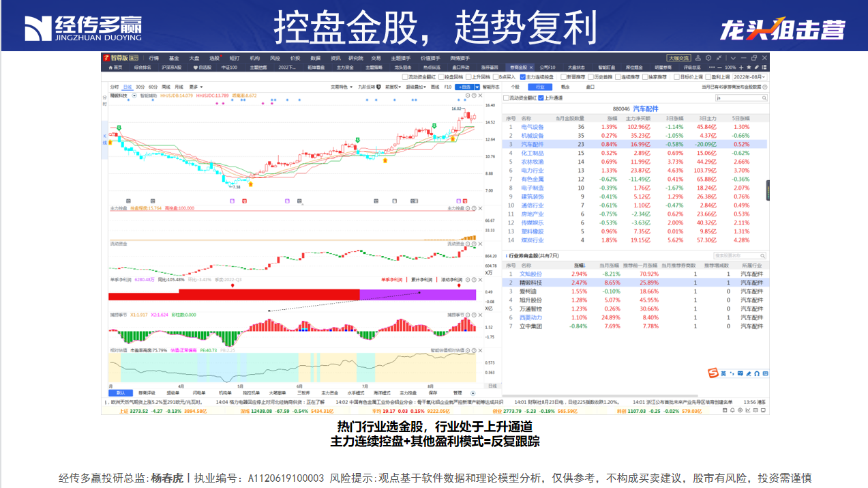
Task: Switch to the 大盘状态 tab
Action: click(577, 68)
